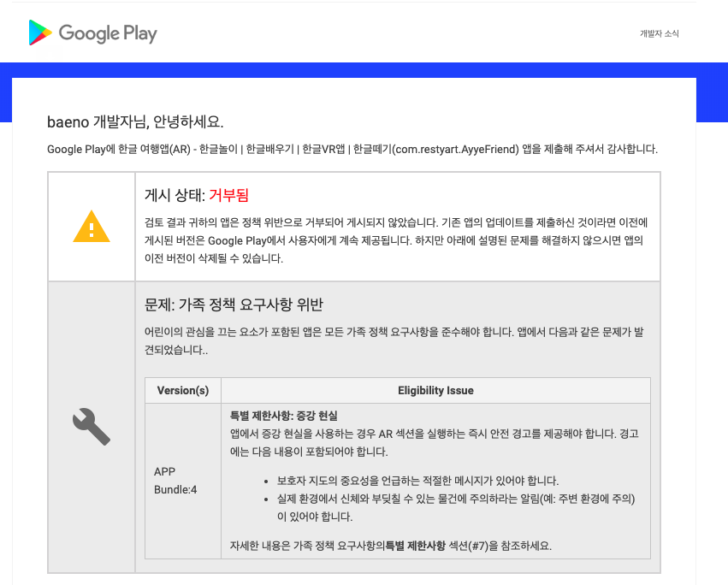
Task: Click the 'APP Bundle:4' table cell
Action: 183,481
